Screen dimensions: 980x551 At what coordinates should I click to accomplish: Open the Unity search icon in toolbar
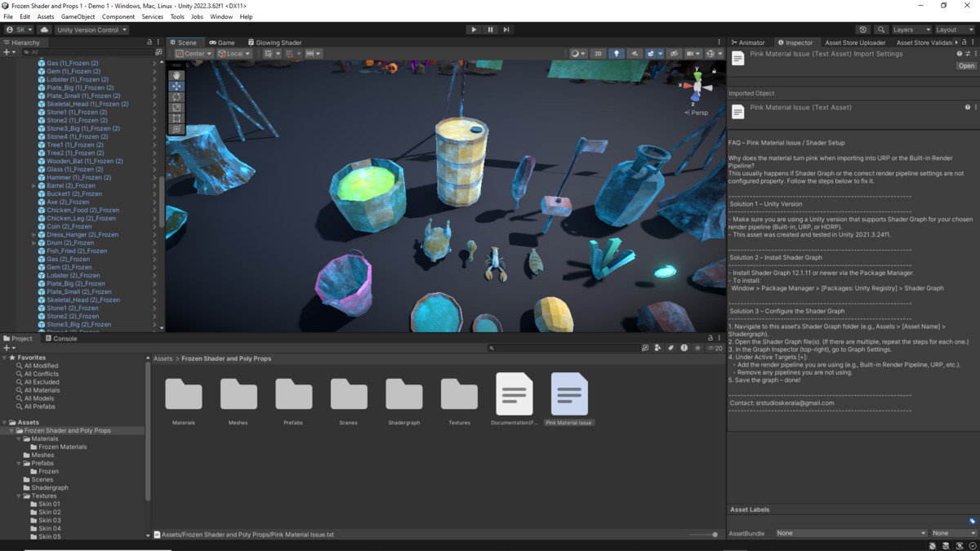881,29
